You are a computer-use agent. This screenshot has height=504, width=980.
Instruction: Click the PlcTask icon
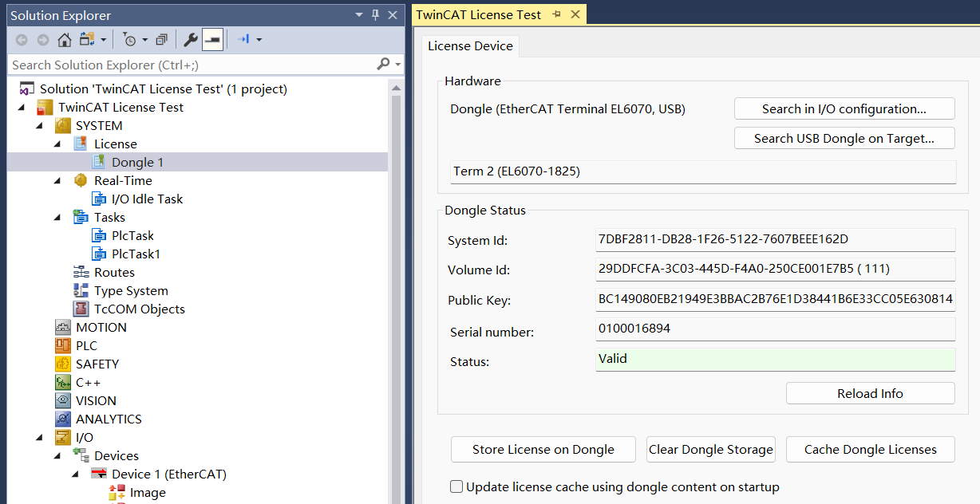(x=99, y=235)
